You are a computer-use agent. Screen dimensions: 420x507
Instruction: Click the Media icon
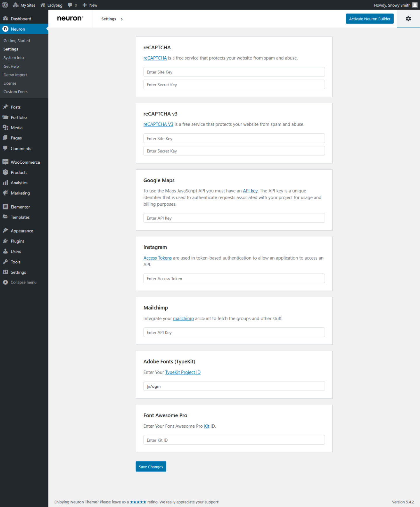(5, 127)
